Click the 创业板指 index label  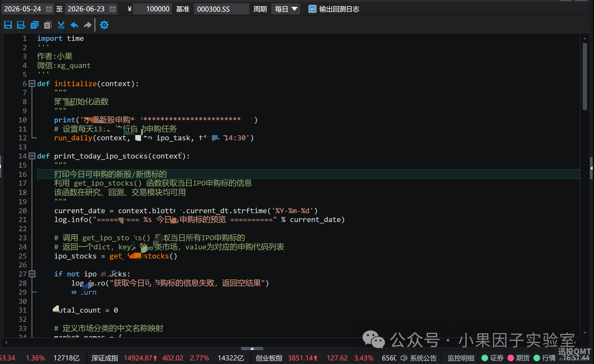269,358
